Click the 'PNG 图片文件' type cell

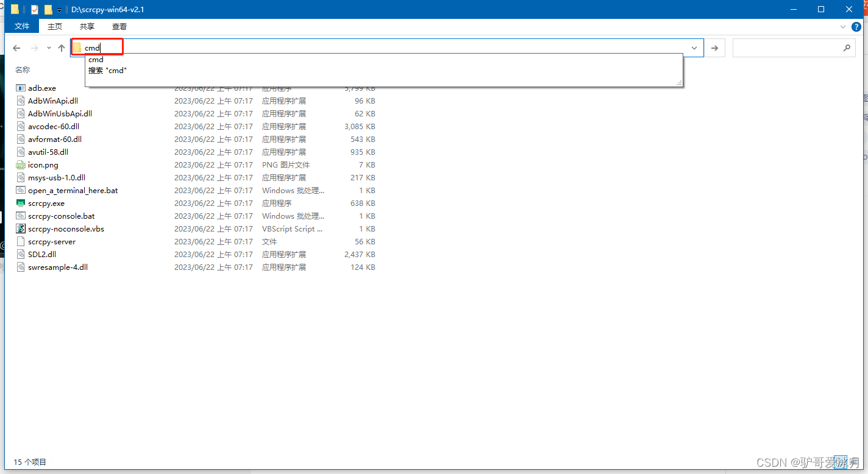pos(286,165)
